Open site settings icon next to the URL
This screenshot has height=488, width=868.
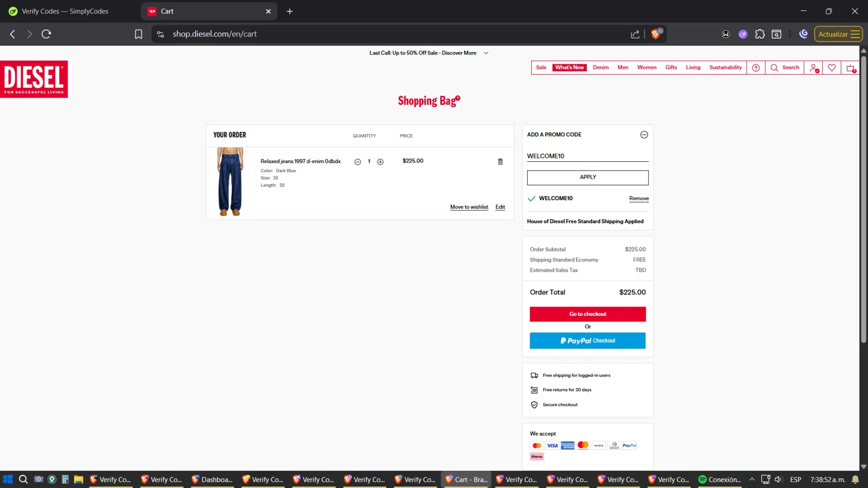(x=160, y=34)
